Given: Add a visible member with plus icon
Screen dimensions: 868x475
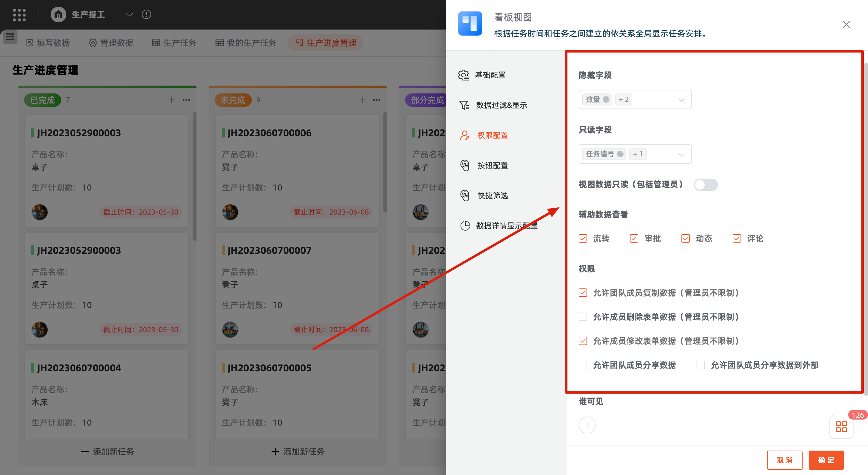Looking at the screenshot, I should pos(587,425).
